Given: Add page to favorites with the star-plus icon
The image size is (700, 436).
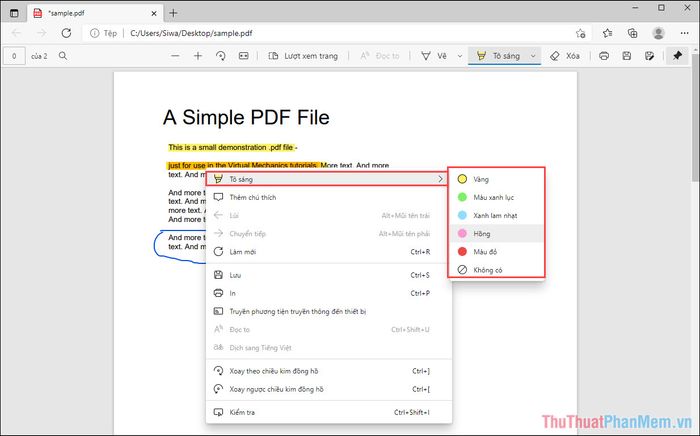Looking at the screenshot, I should [580, 33].
